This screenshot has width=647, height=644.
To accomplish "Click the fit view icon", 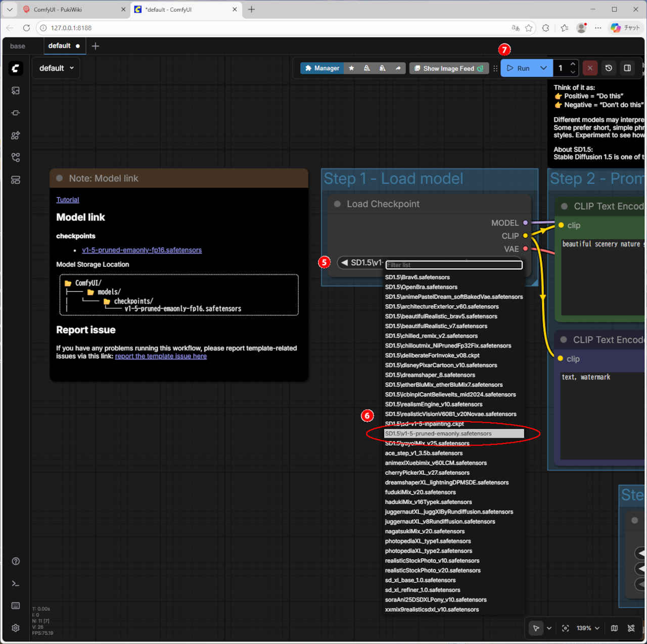I will tap(565, 628).
